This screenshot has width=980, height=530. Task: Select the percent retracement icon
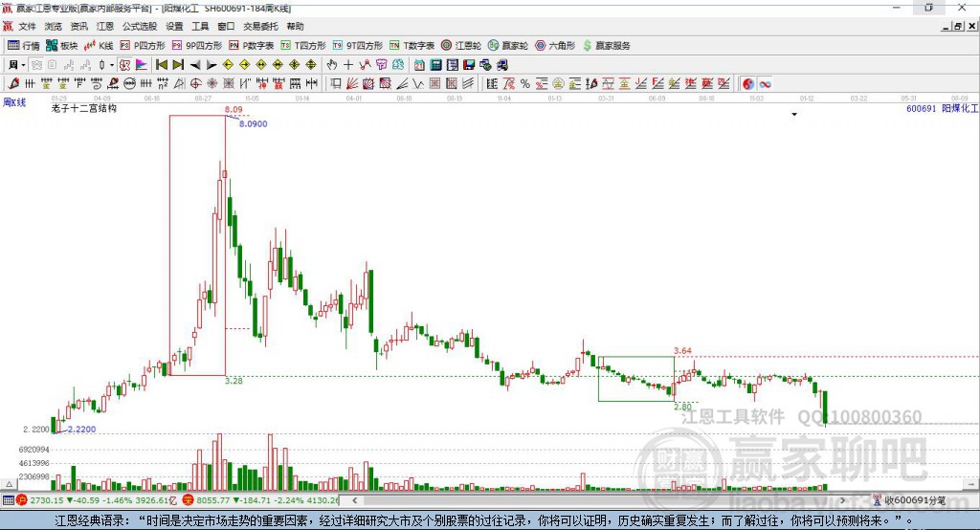click(525, 84)
